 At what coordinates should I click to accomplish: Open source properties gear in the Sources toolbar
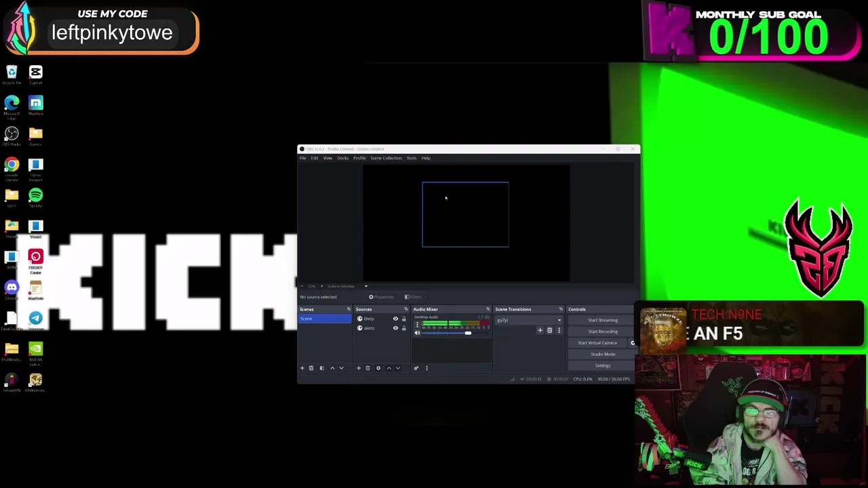(378, 368)
